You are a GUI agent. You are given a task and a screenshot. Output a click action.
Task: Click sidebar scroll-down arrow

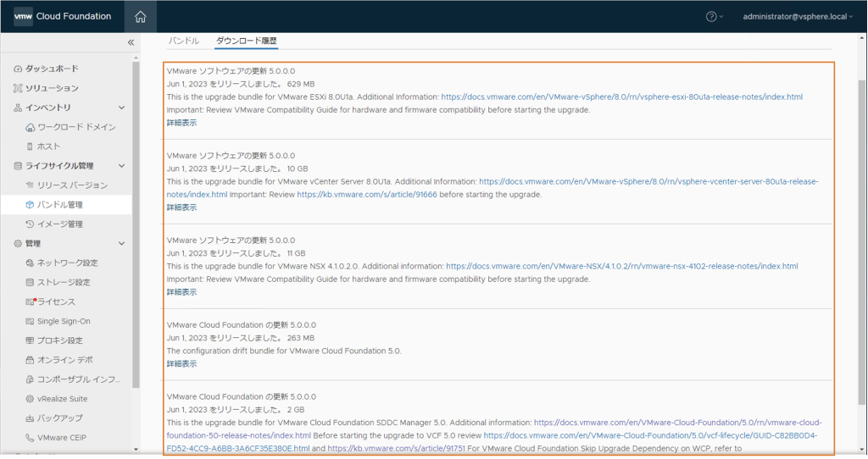136,450
